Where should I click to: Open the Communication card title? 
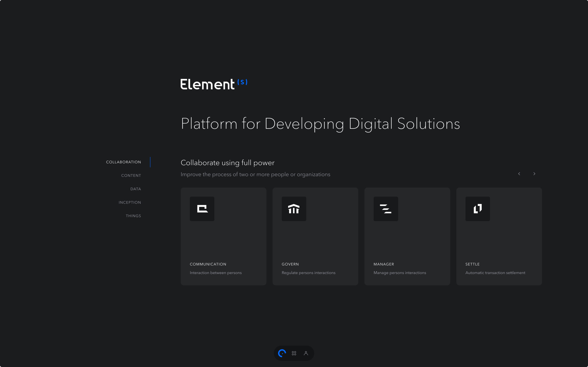point(208,264)
